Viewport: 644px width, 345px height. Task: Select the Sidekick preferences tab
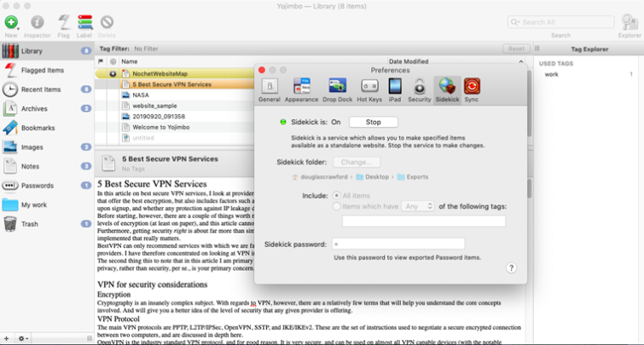[x=447, y=90]
